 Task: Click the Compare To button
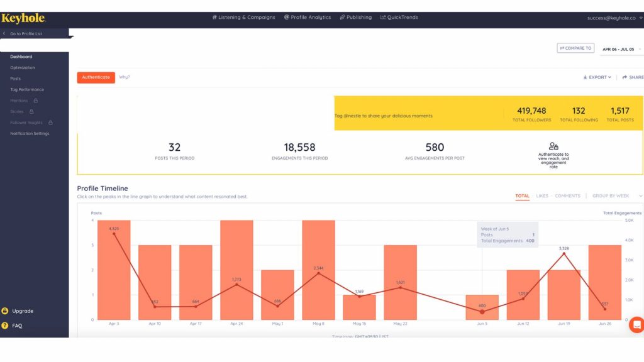[575, 48]
